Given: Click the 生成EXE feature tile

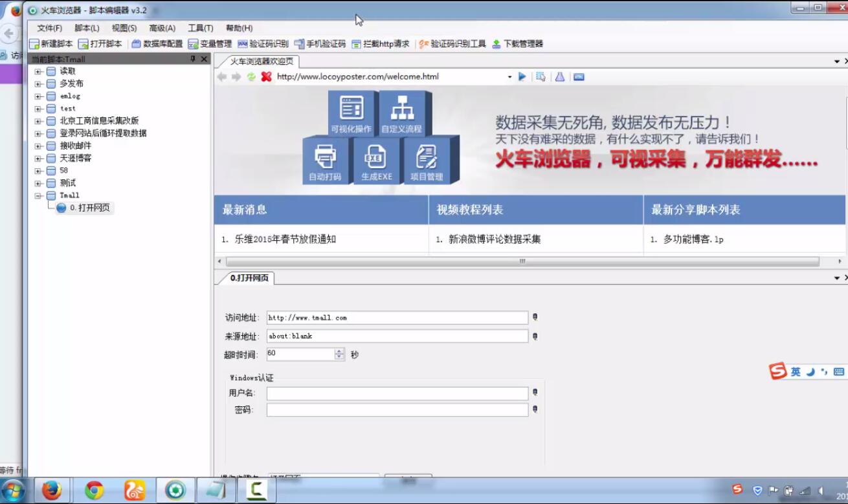Looking at the screenshot, I should (375, 161).
